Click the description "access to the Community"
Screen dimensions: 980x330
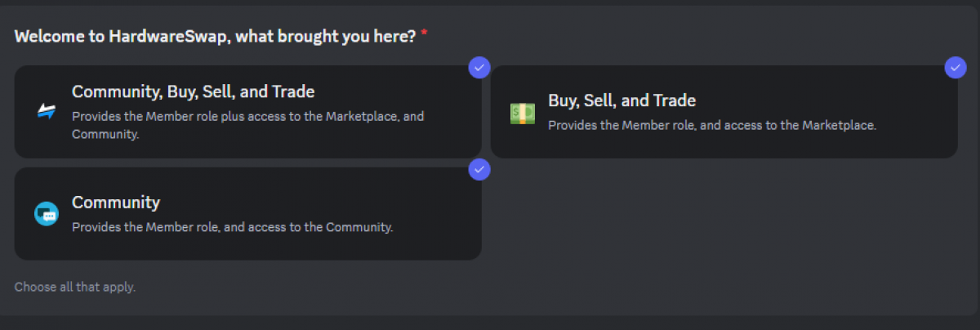click(233, 227)
